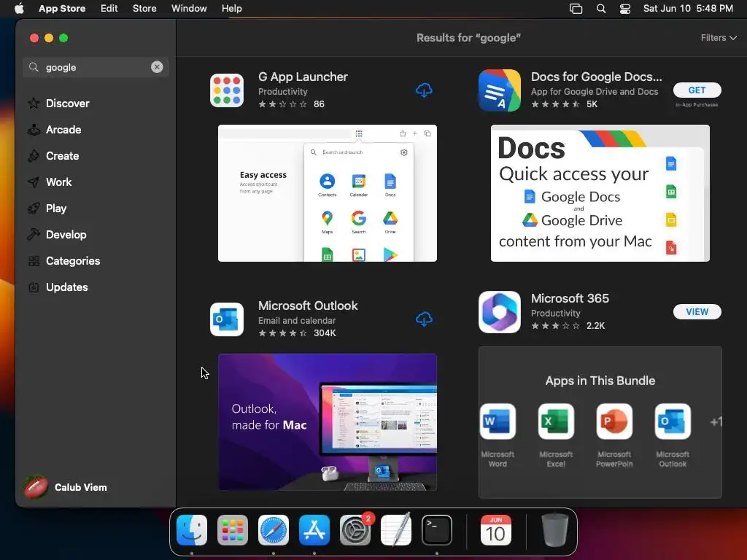Open the Microsoft Outlook app icon
747x560 pixels.
pos(227,319)
